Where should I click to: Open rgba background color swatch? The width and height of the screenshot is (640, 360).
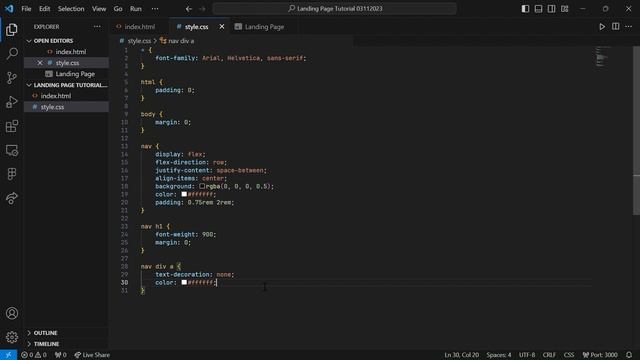coord(202,186)
